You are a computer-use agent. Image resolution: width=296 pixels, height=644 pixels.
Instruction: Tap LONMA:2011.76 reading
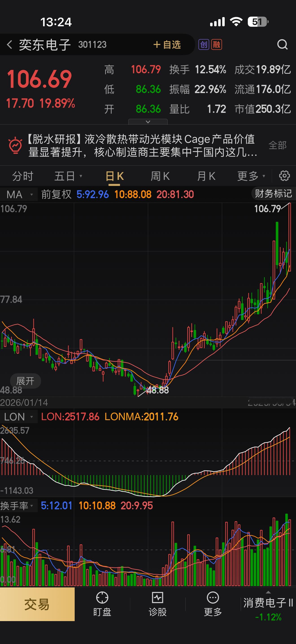pyautogui.click(x=141, y=417)
